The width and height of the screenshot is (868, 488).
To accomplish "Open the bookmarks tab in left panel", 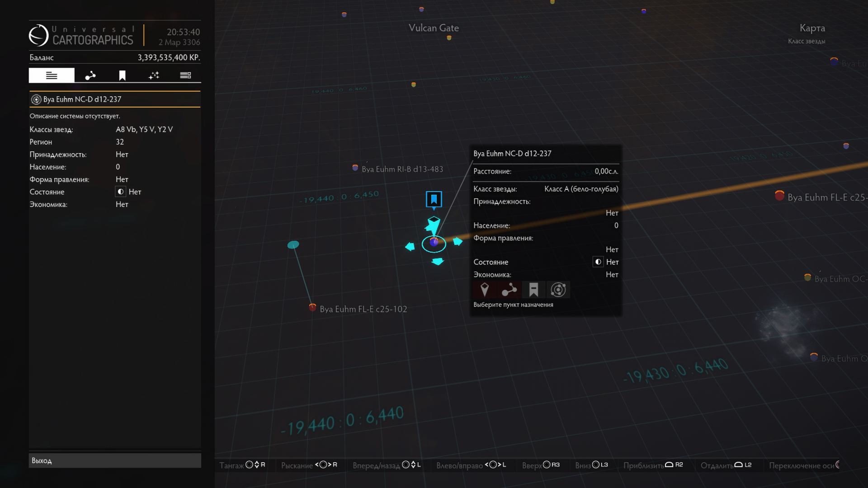I will tap(122, 75).
